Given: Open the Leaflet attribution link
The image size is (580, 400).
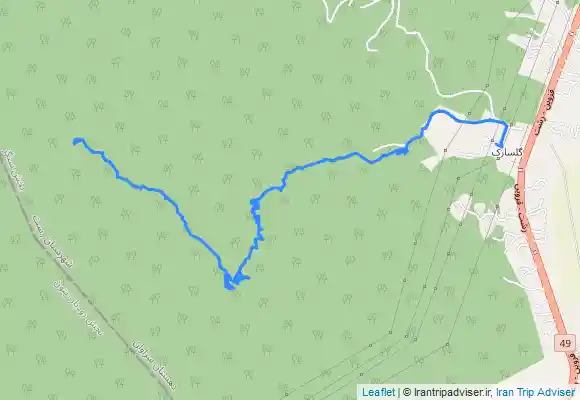Looking at the screenshot, I should point(378,392).
